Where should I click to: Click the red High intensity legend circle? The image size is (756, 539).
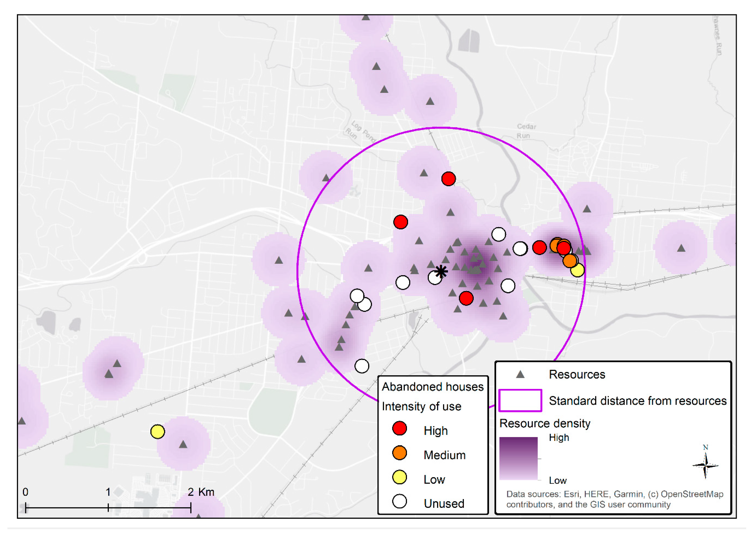(399, 428)
